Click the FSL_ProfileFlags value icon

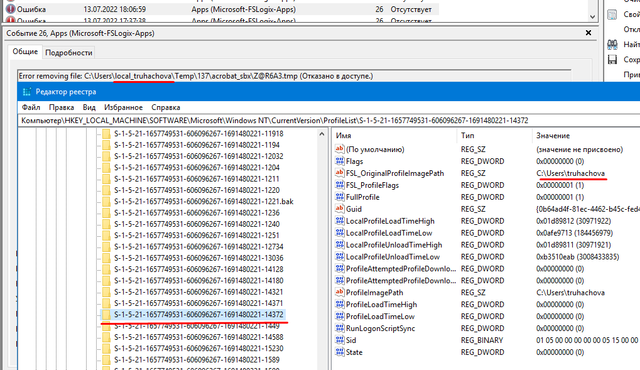340,185
